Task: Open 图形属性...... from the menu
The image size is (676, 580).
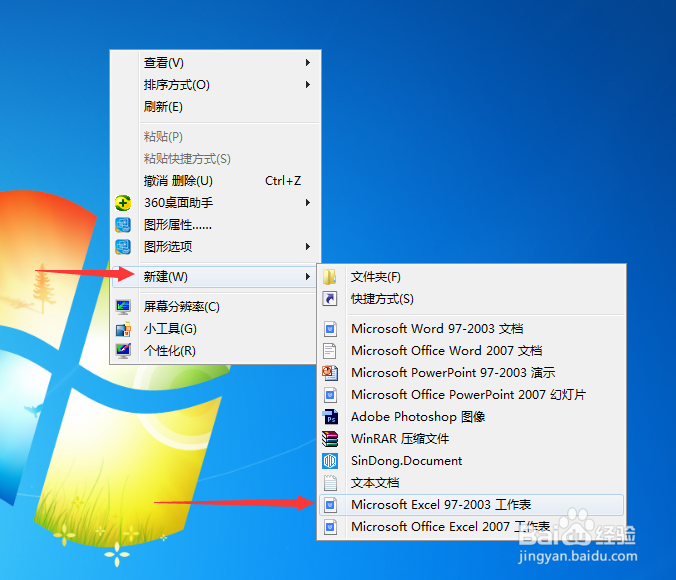Action: (216, 225)
